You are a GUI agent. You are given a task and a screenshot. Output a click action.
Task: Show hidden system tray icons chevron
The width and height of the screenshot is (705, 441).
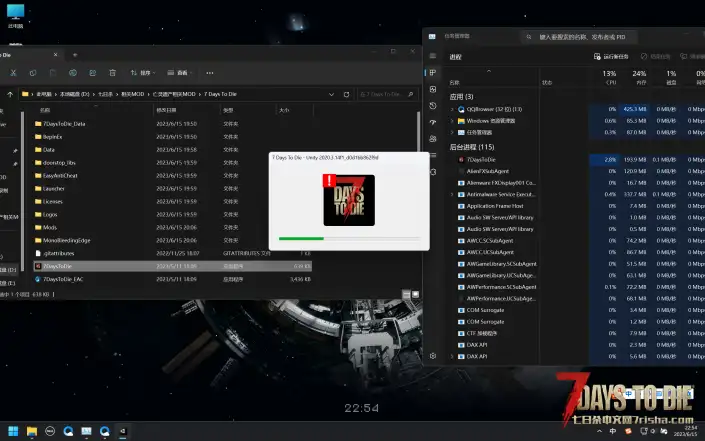[599, 431]
